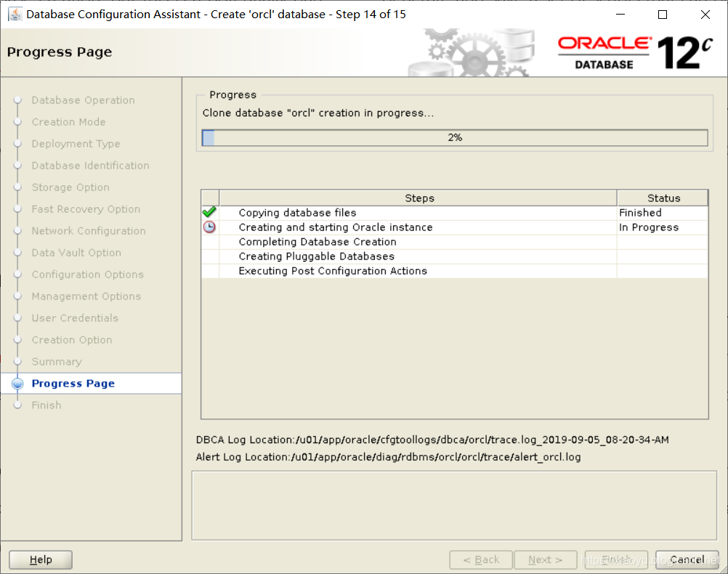The image size is (728, 574).
Task: Click the Completing Database Creation row
Action: coord(455,242)
